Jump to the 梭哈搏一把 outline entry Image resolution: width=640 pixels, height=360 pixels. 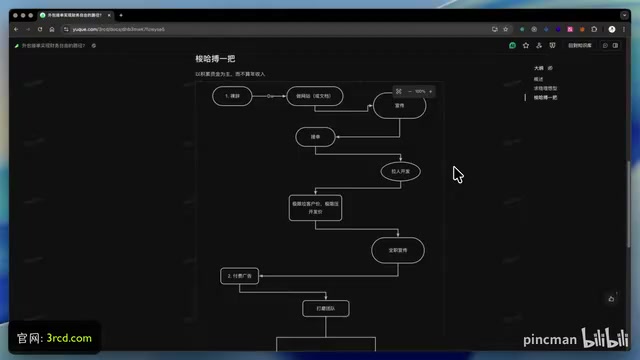point(545,98)
